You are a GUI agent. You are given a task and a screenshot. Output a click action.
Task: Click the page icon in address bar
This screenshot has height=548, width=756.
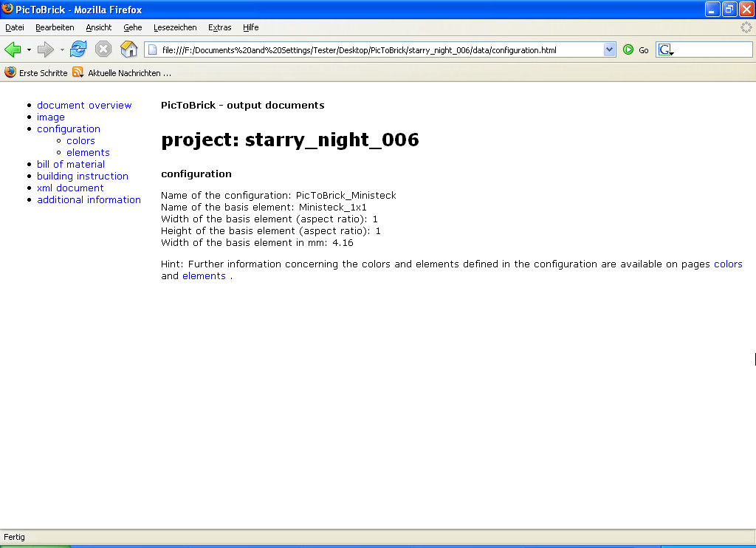click(152, 49)
